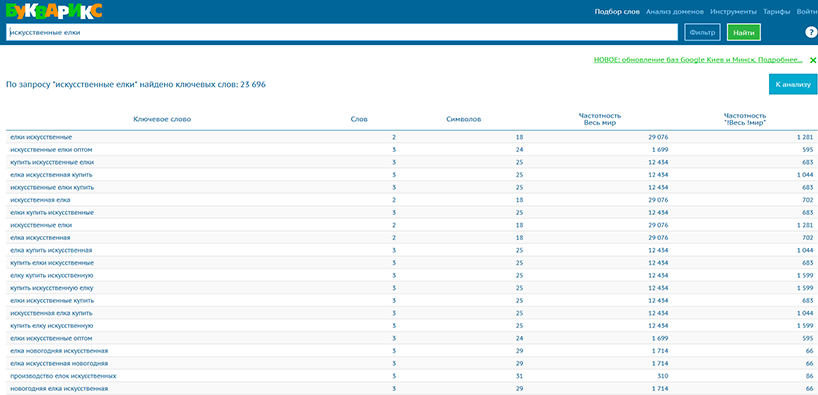Sort by Частотность "!Весь !мир" column header
Viewport: 818px width, 395px height.
pyautogui.click(x=745, y=119)
